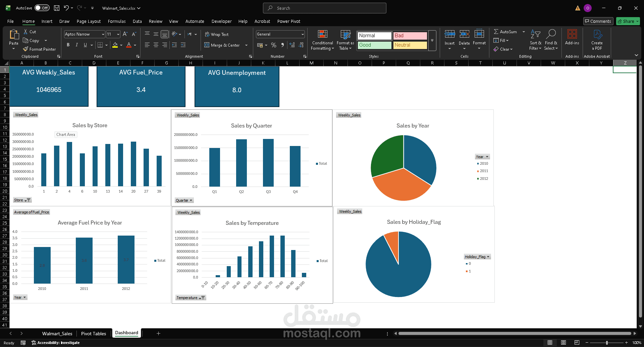Open the Page Layout tab
Viewport: 644px width, 347px height.
click(x=89, y=21)
